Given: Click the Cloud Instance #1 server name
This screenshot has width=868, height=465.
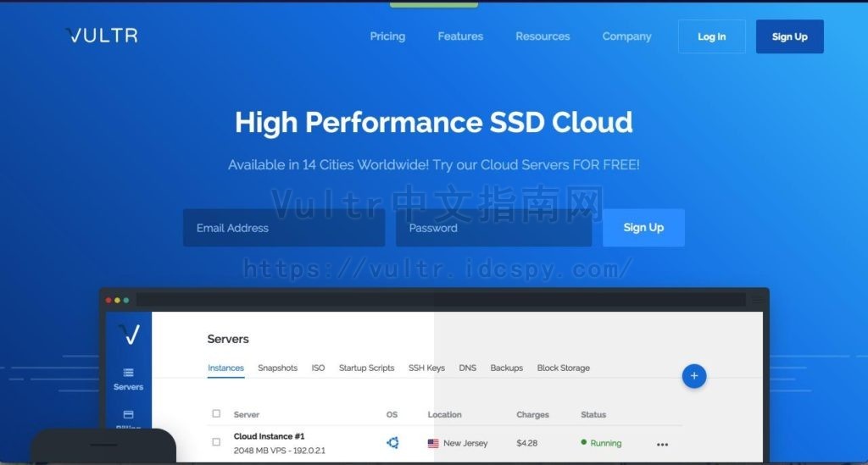Looking at the screenshot, I should pos(269,436).
